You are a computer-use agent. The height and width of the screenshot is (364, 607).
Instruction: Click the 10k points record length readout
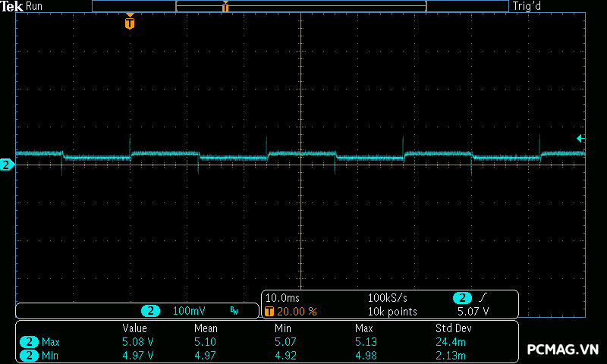tap(392, 311)
